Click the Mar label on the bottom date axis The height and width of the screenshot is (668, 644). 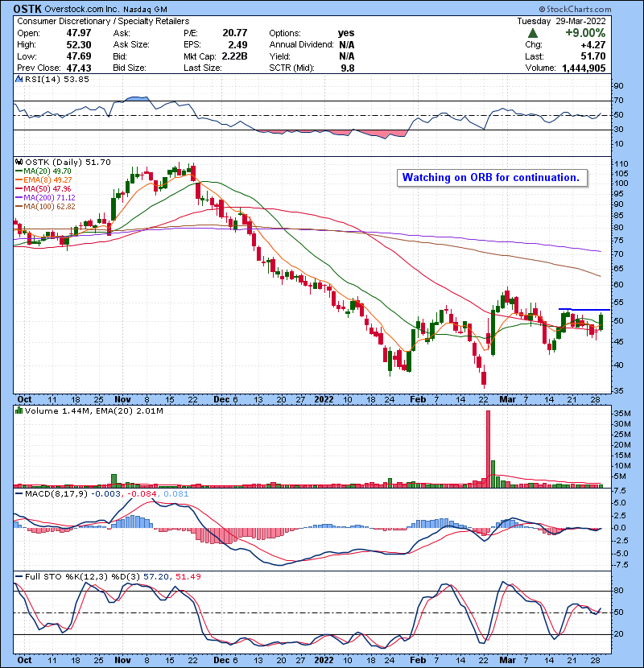pyautogui.click(x=507, y=660)
